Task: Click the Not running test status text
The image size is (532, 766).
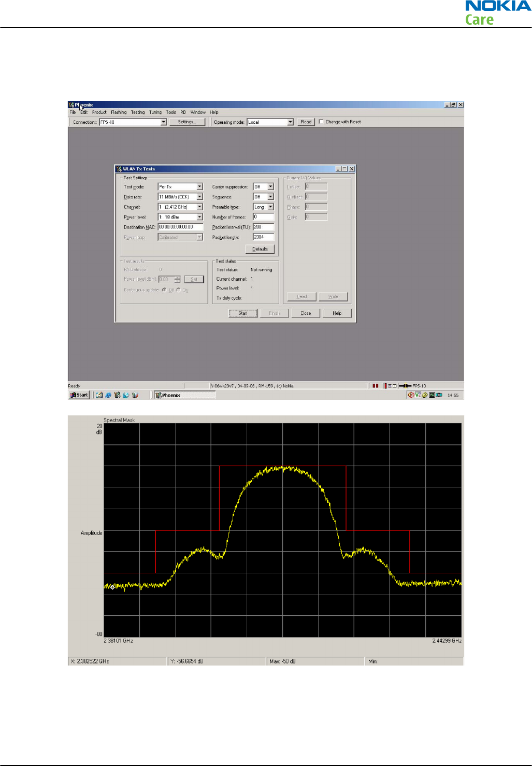Action: [x=261, y=270]
